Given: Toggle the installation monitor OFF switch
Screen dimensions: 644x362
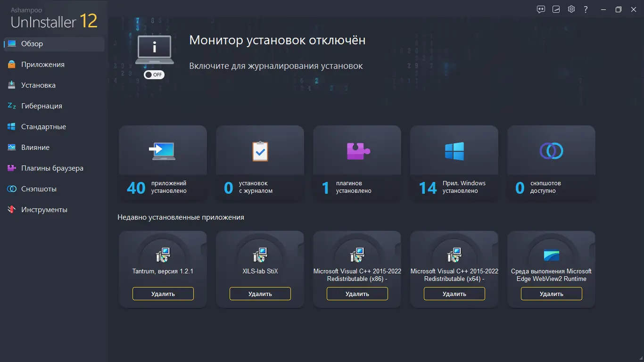Looking at the screenshot, I should pos(154,74).
